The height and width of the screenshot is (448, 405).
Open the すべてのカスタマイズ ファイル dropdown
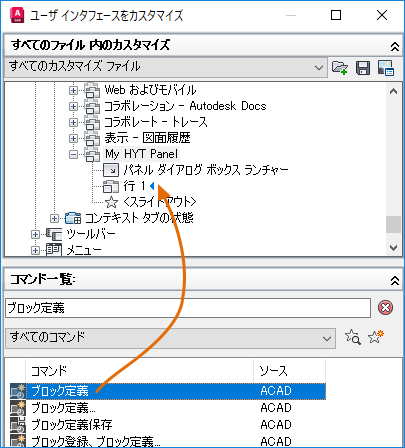point(166,68)
